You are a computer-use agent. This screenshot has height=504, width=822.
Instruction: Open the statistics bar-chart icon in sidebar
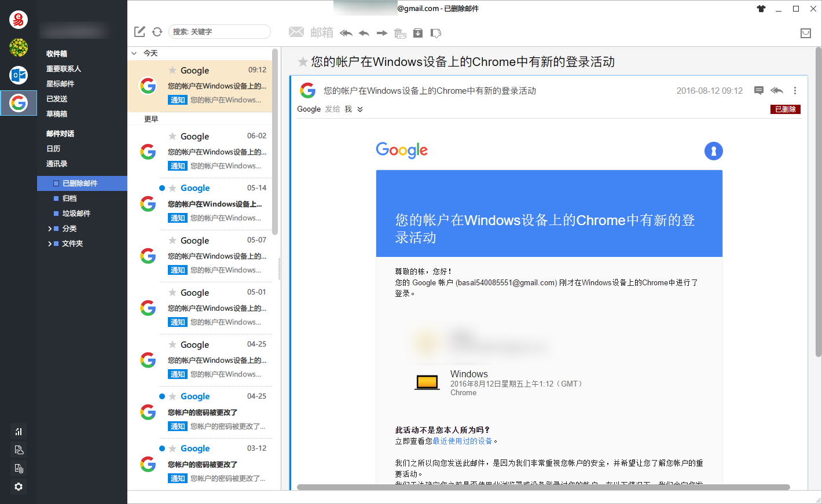tap(19, 431)
